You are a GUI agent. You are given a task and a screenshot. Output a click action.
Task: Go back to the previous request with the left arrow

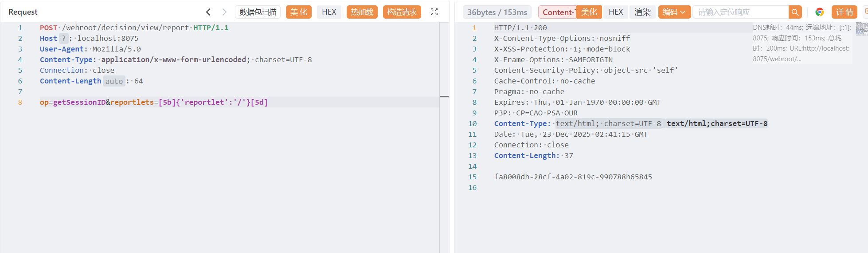coord(208,12)
